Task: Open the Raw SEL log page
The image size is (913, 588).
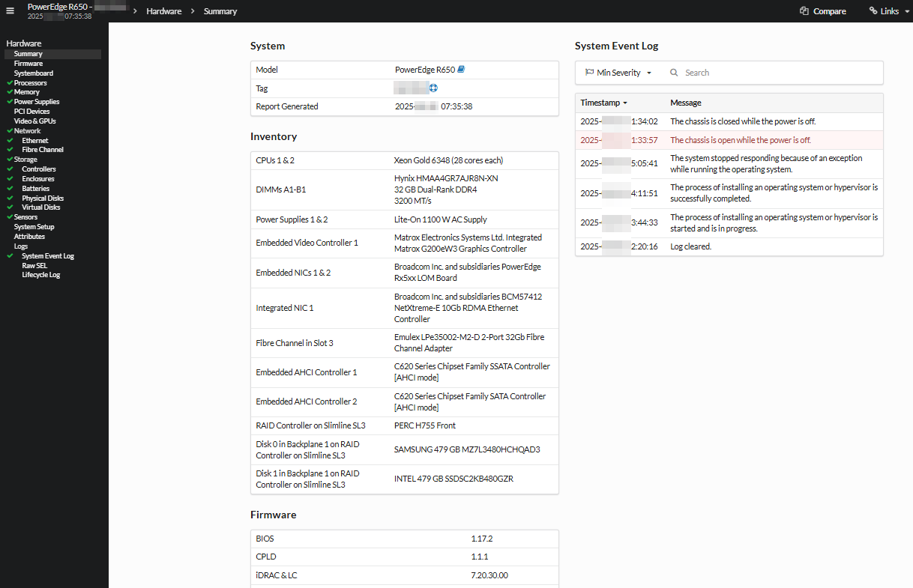Action: [x=34, y=266]
